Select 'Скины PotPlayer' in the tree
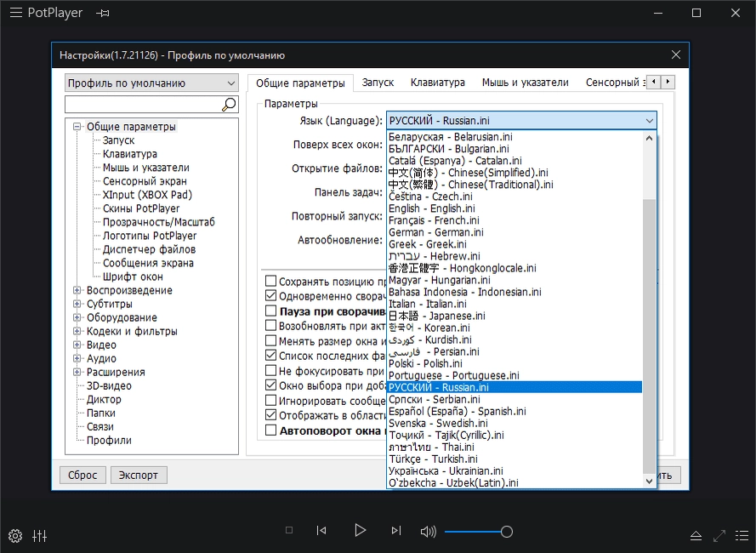 141,208
